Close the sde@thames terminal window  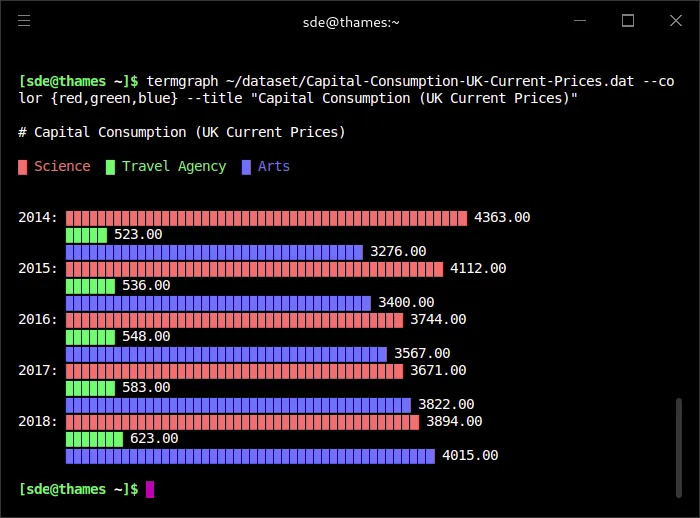click(676, 21)
